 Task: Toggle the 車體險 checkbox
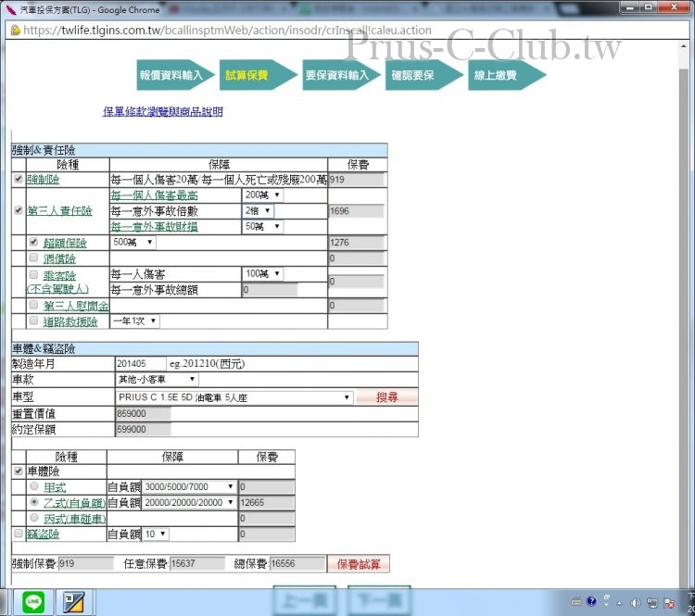pyautogui.click(x=19, y=471)
